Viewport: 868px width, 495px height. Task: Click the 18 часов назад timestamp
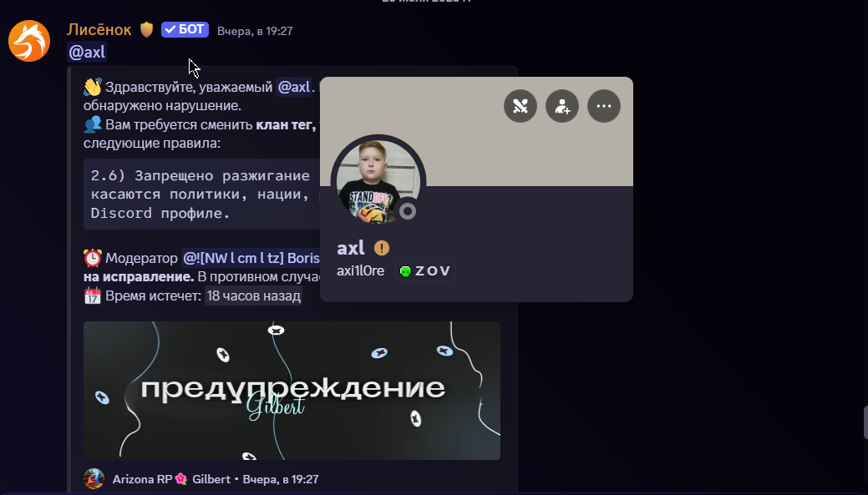pyautogui.click(x=253, y=295)
